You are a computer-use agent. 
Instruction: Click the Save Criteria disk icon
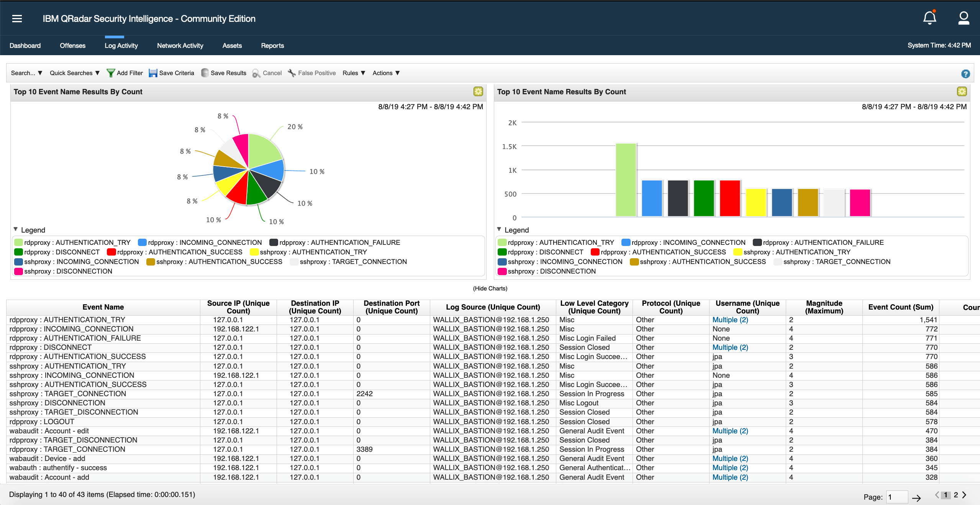point(153,73)
